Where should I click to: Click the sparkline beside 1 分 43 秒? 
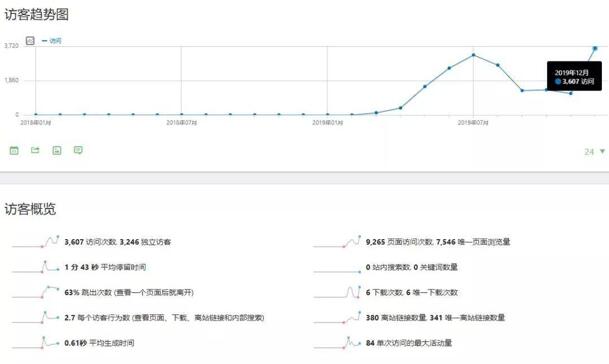35,266
